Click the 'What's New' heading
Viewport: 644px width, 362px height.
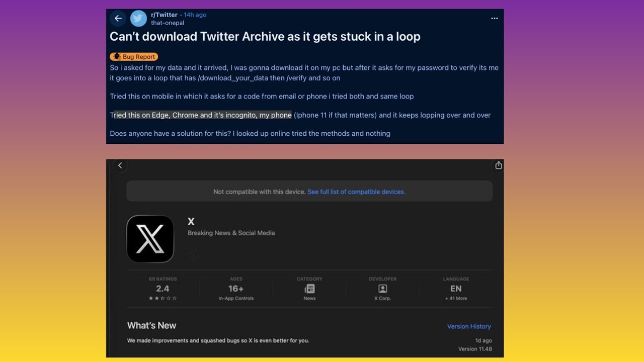tap(151, 325)
